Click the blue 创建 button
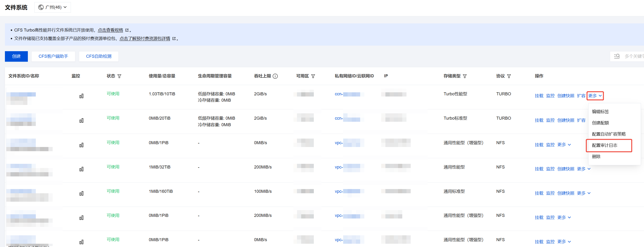Viewport: 644px width, 247px height. [x=16, y=56]
